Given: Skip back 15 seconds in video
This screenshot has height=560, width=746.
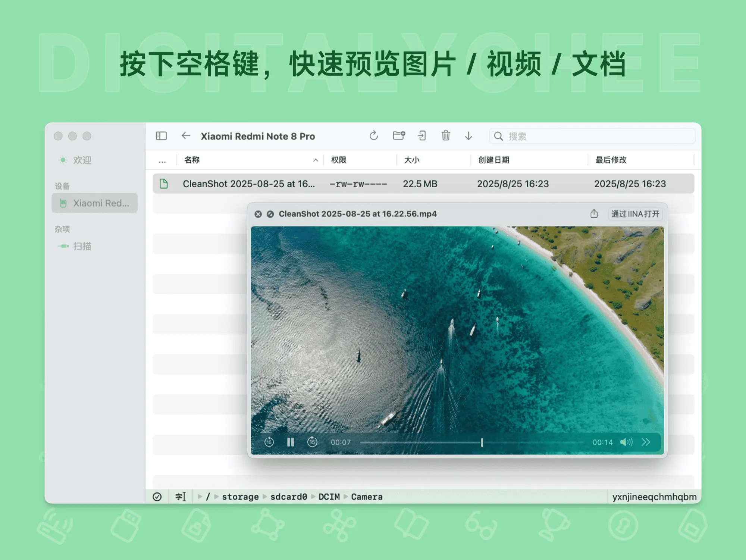Looking at the screenshot, I should coord(269,442).
